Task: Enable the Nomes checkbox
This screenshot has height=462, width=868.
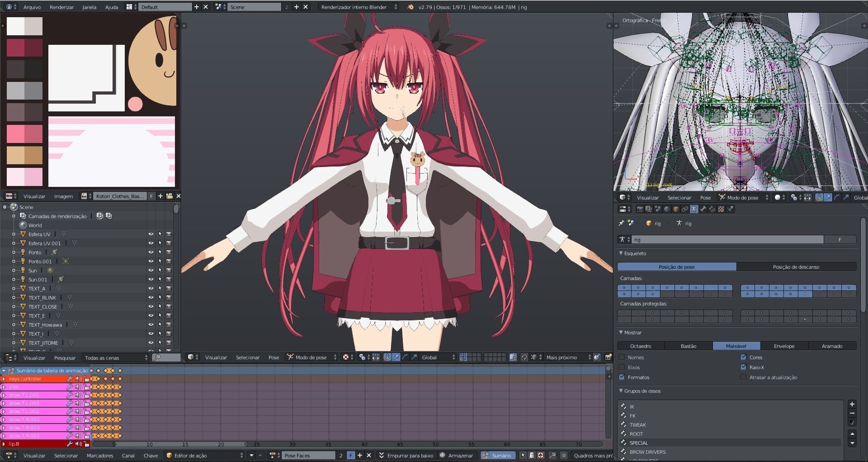Action: point(622,357)
